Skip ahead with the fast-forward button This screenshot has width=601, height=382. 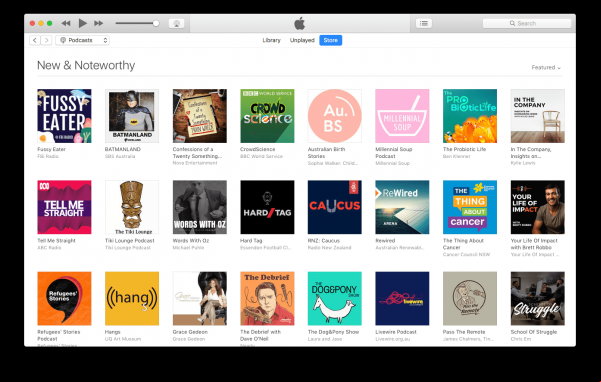click(x=99, y=23)
